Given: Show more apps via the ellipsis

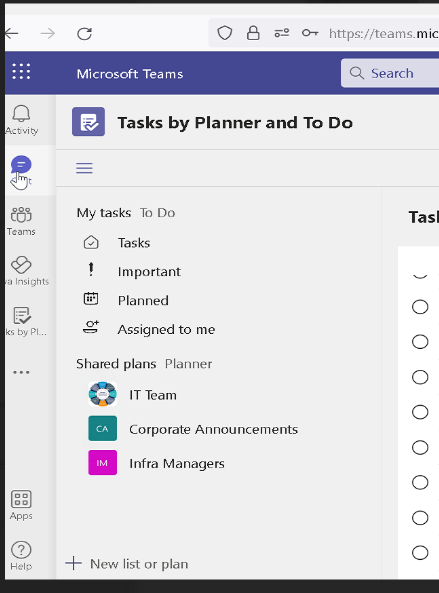Looking at the screenshot, I should (21, 372).
